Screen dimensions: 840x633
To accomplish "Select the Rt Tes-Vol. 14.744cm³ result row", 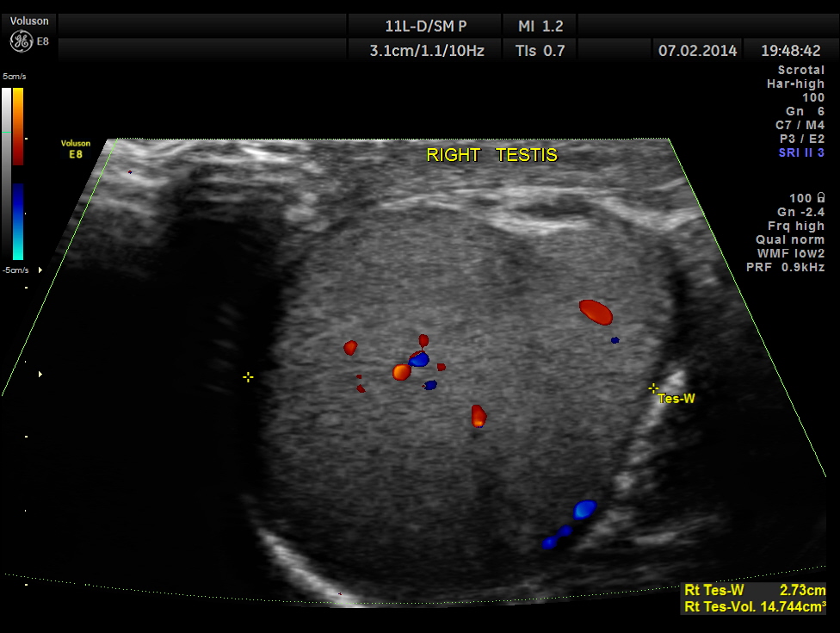I will (754, 606).
